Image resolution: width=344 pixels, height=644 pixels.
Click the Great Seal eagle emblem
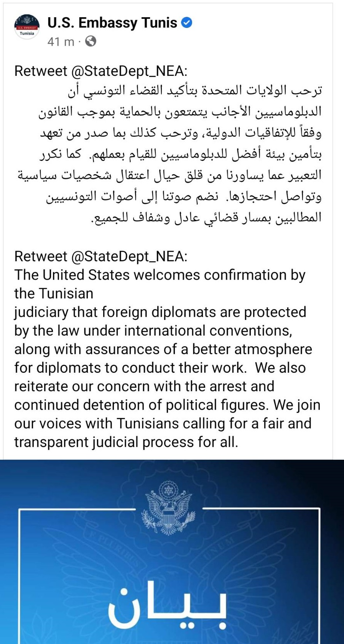pos(168,508)
